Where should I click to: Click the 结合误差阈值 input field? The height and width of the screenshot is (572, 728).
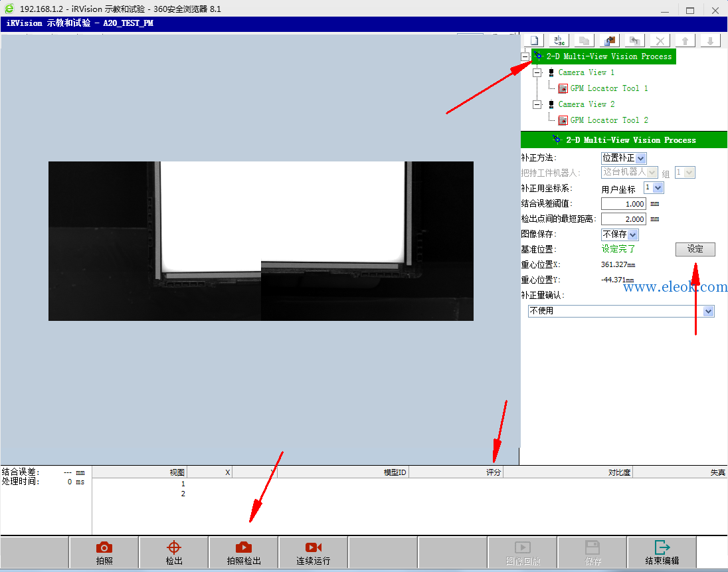click(x=624, y=204)
